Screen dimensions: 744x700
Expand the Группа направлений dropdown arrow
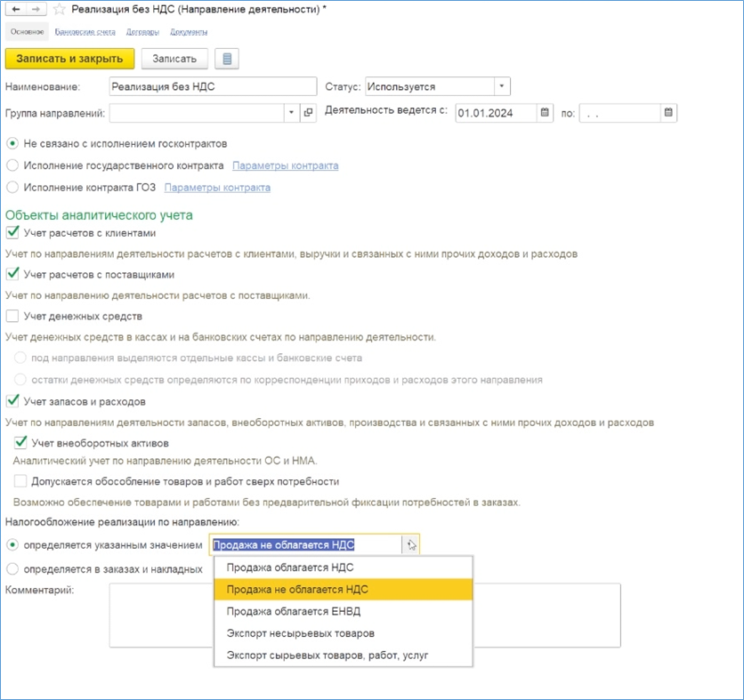[291, 113]
